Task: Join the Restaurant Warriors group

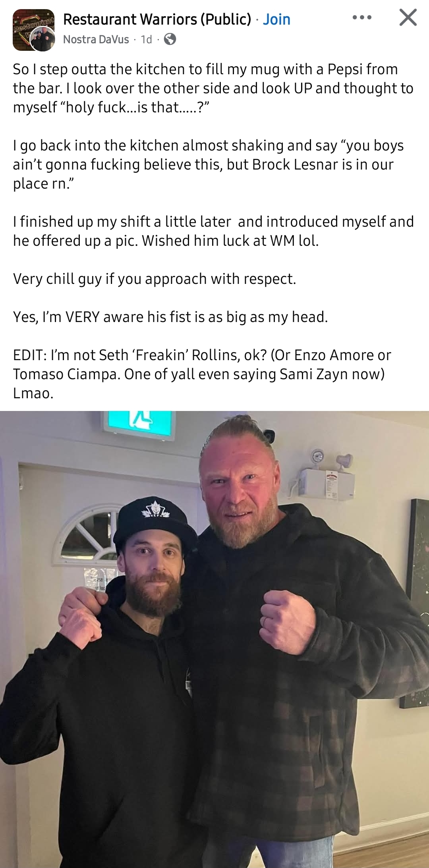Action: pyautogui.click(x=277, y=19)
